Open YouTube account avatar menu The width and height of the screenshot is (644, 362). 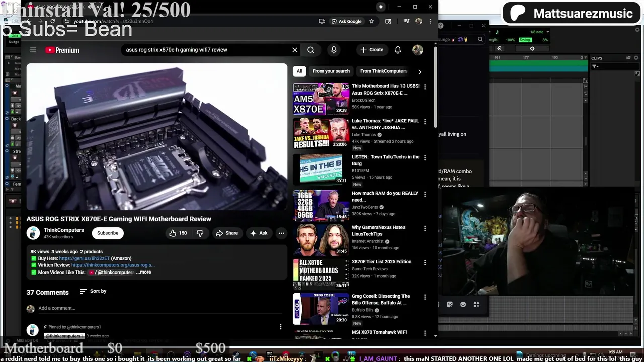[x=418, y=50]
